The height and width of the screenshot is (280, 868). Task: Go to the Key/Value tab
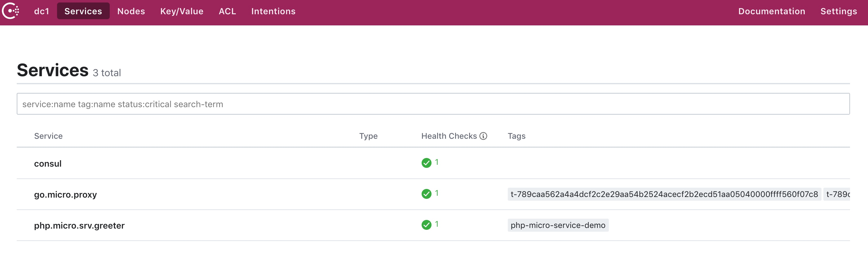[182, 11]
